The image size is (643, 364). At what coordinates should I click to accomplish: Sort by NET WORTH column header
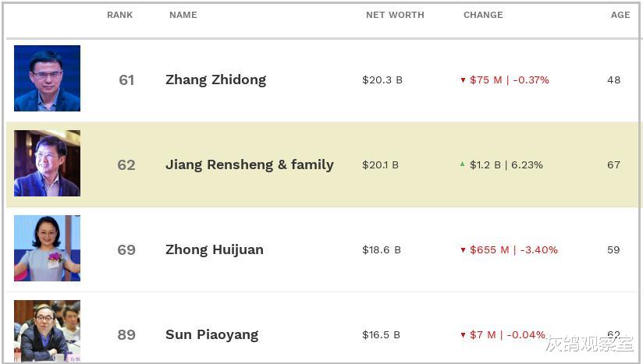tap(395, 15)
